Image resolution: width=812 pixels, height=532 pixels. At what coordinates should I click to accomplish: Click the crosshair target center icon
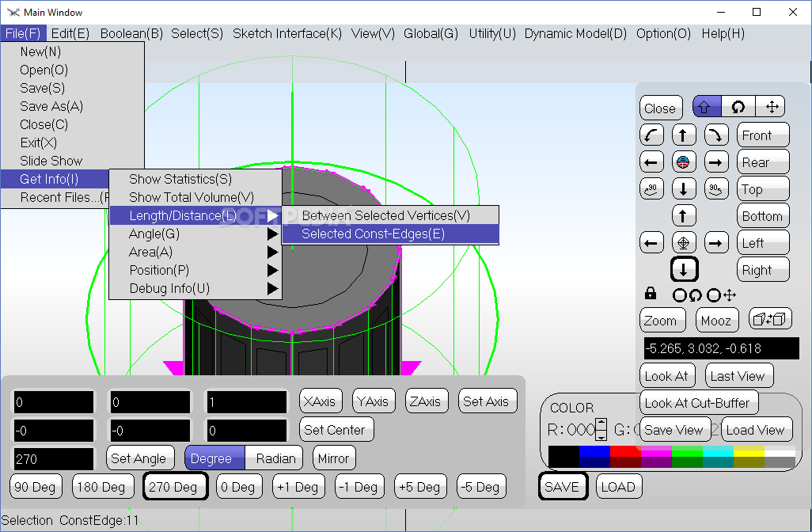(x=684, y=242)
